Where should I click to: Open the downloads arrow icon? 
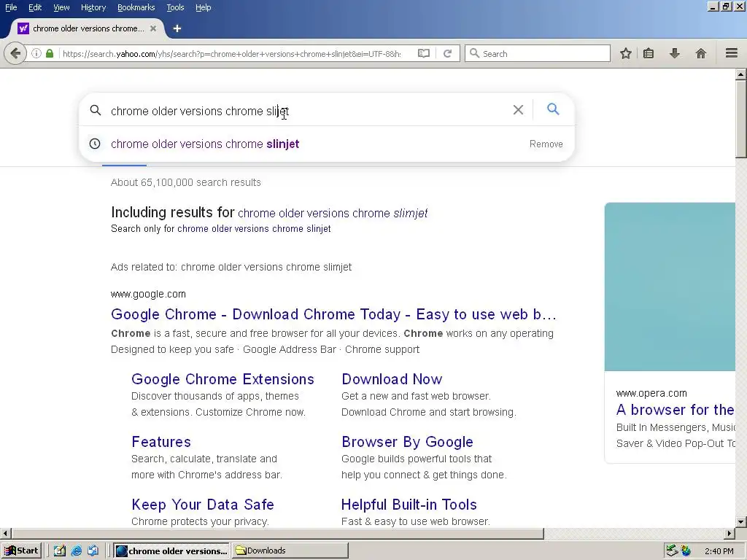(674, 53)
